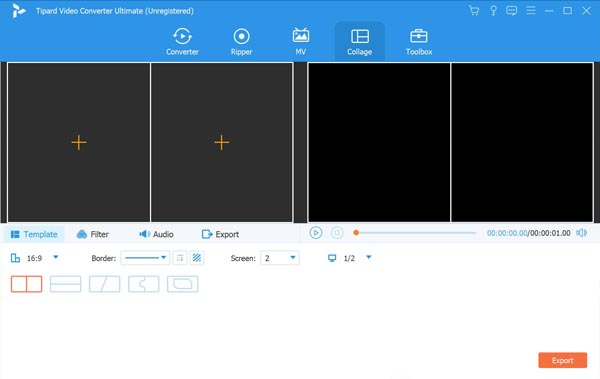Play the collage preview
600x379 pixels.
pos(316,233)
